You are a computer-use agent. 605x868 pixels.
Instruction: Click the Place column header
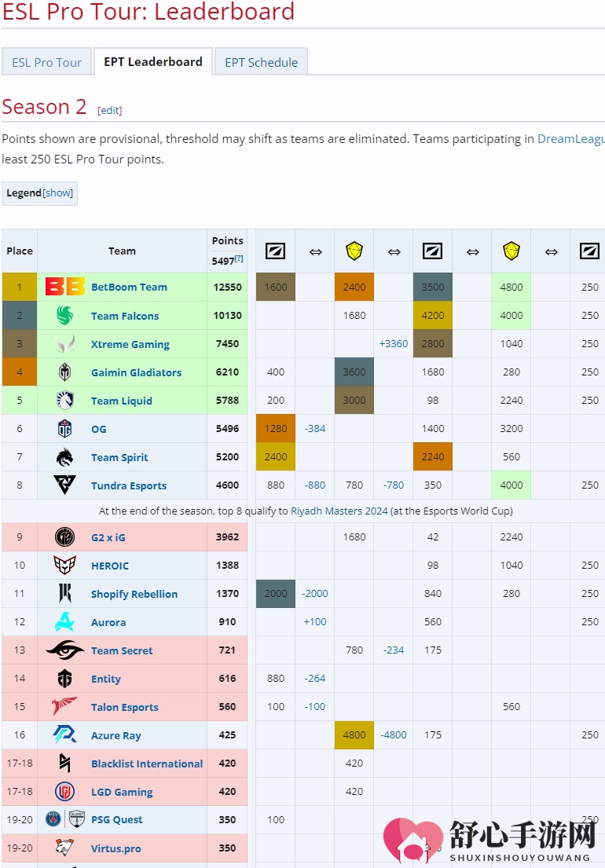[20, 251]
